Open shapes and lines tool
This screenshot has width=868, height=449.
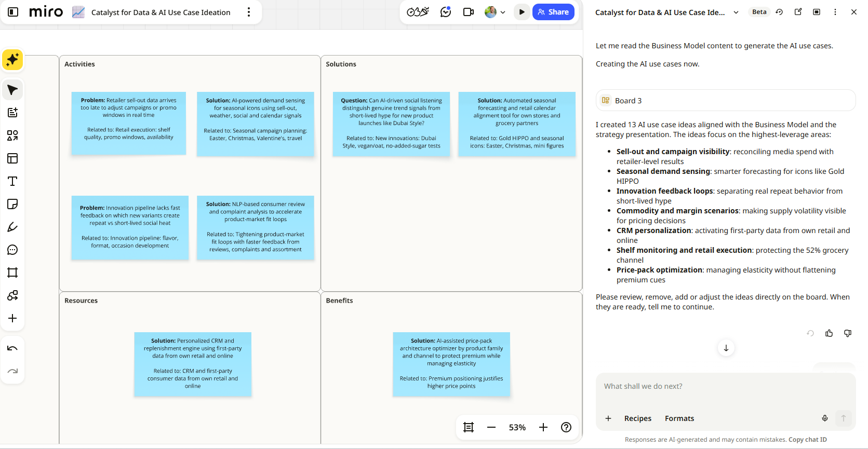click(12, 135)
